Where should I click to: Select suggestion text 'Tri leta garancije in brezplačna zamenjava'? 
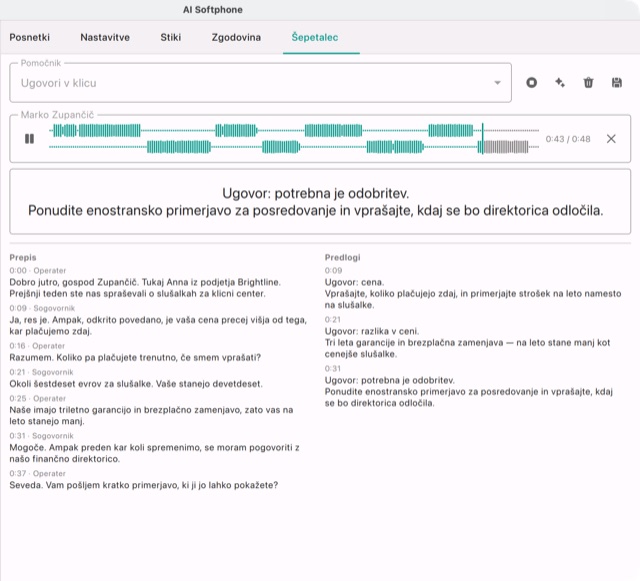tap(467, 348)
